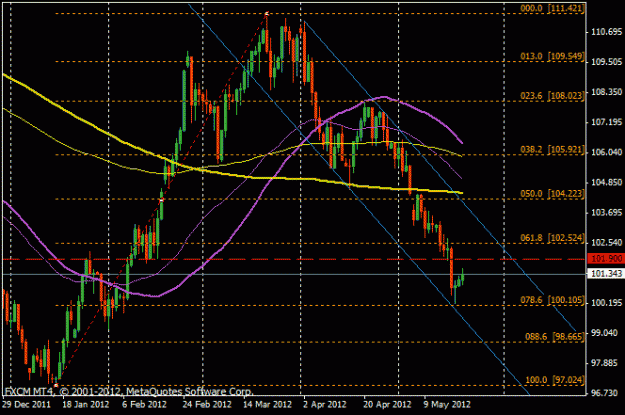Click the white 101.343 current price tag

[606, 273]
